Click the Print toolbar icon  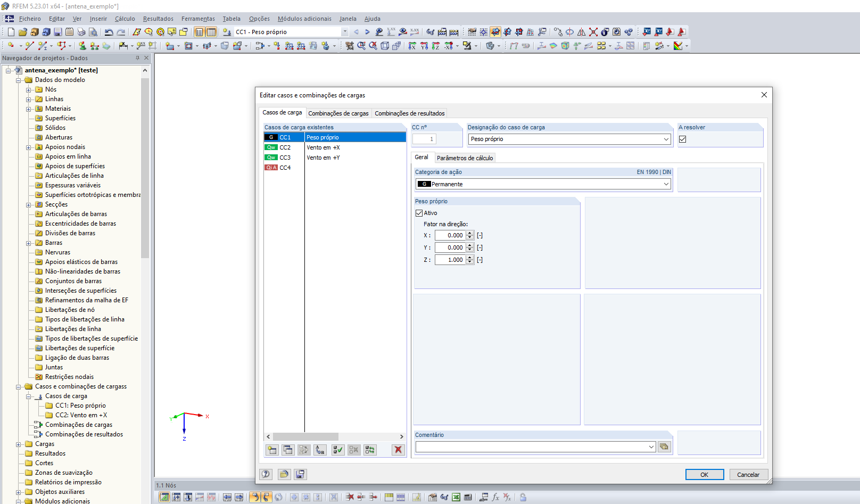pyautogui.click(x=81, y=32)
